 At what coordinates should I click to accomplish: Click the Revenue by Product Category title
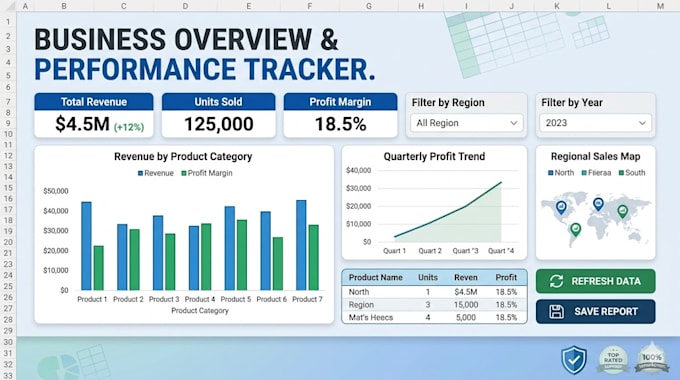point(183,156)
